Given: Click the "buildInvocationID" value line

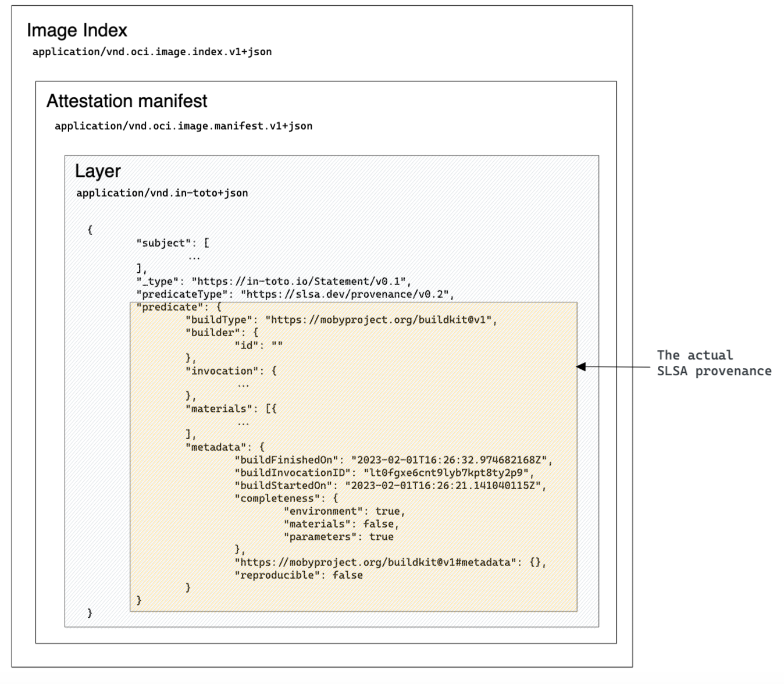Looking at the screenshot, I should point(384,473).
